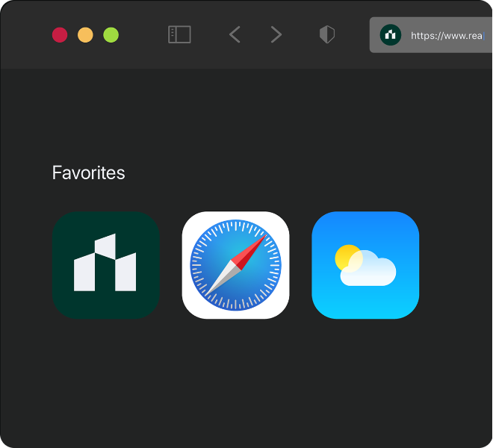
Task: Click the site favicon in the address bar
Action: coord(391,35)
